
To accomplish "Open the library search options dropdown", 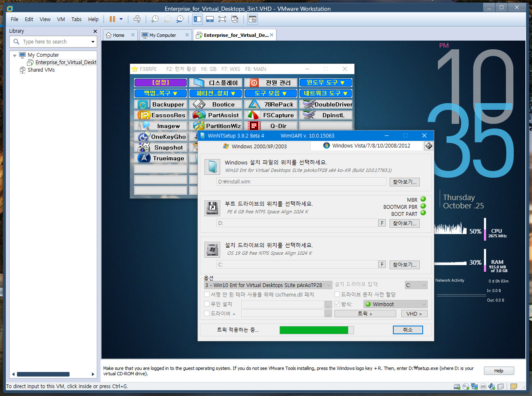I will coord(93,42).
